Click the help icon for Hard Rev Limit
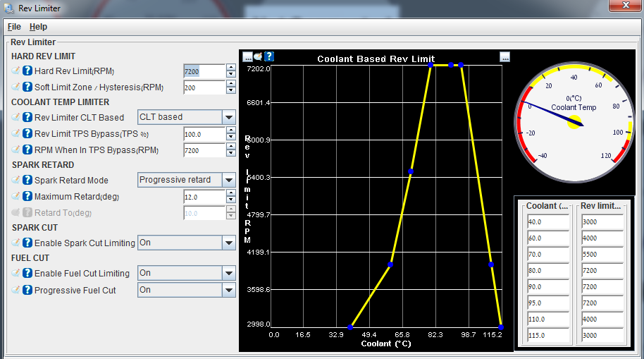The width and height of the screenshot is (644, 359). 27,71
